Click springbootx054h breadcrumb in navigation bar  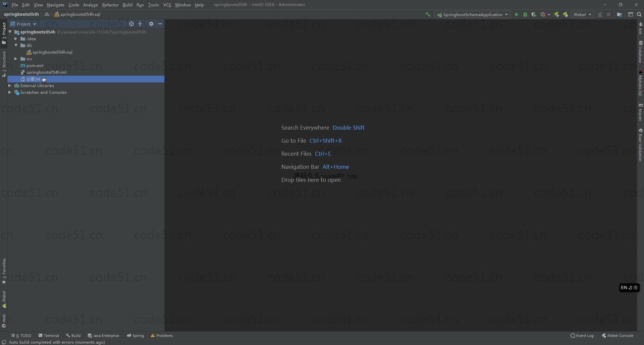[x=21, y=14]
